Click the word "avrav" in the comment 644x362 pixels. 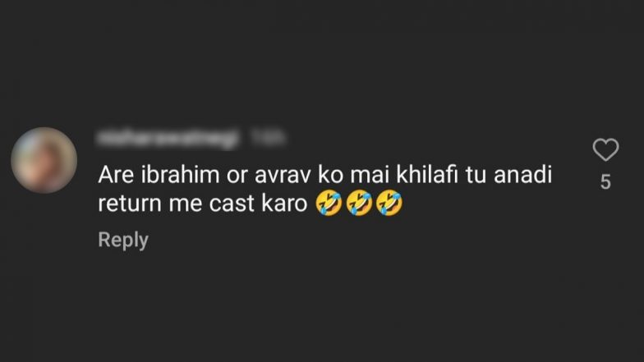pyautogui.click(x=283, y=176)
